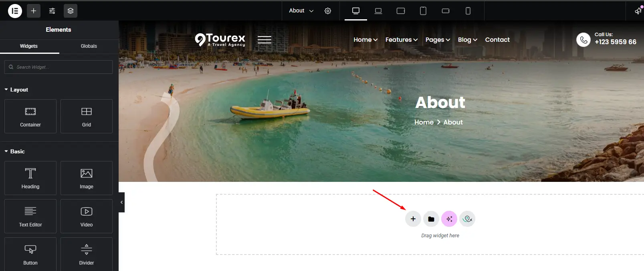Hide the panel with collapse arrow

[121, 202]
